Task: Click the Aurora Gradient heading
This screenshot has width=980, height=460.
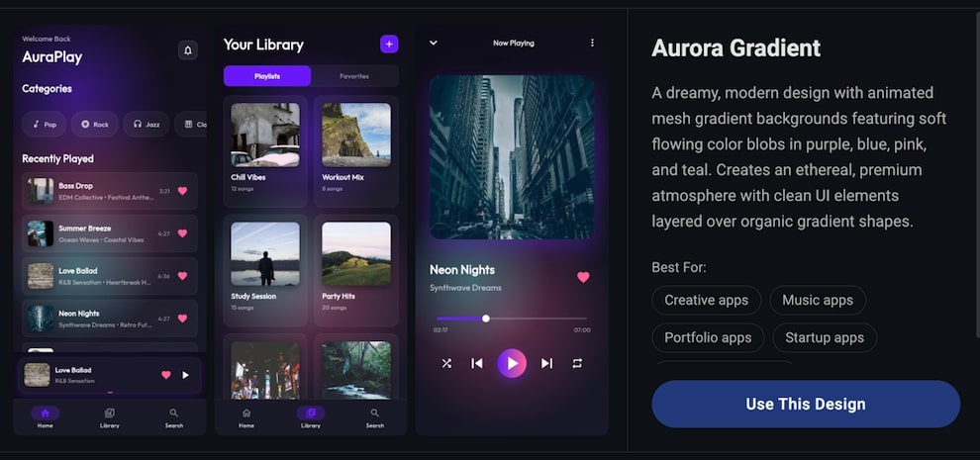Action: pos(735,48)
